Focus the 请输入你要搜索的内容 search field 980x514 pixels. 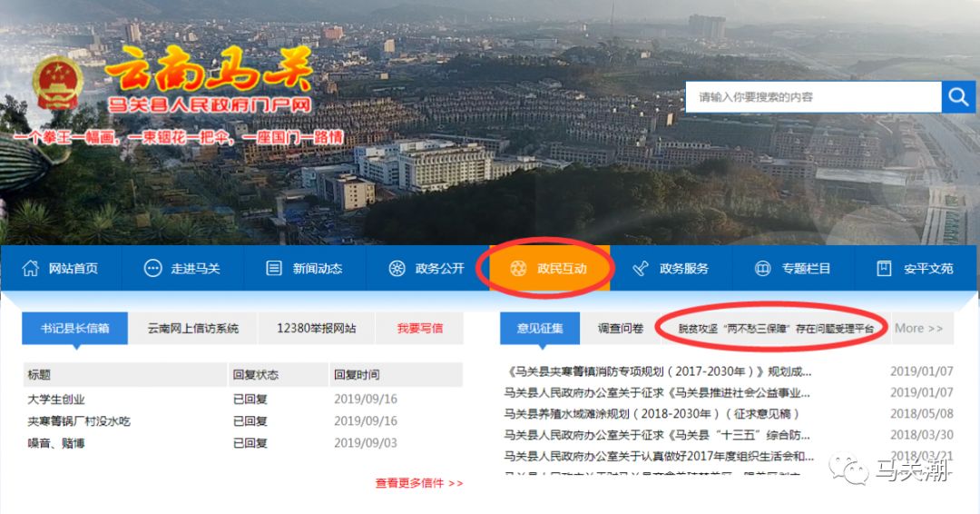pos(813,97)
